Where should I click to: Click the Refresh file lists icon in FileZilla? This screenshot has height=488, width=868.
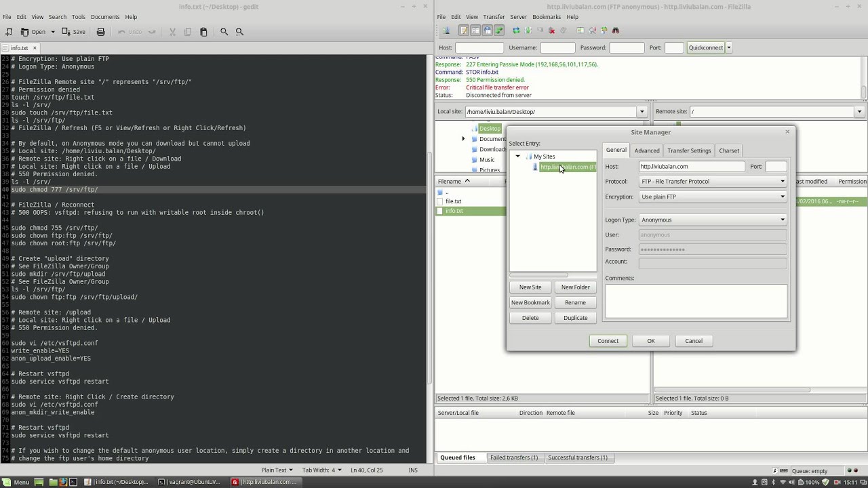coord(516,30)
